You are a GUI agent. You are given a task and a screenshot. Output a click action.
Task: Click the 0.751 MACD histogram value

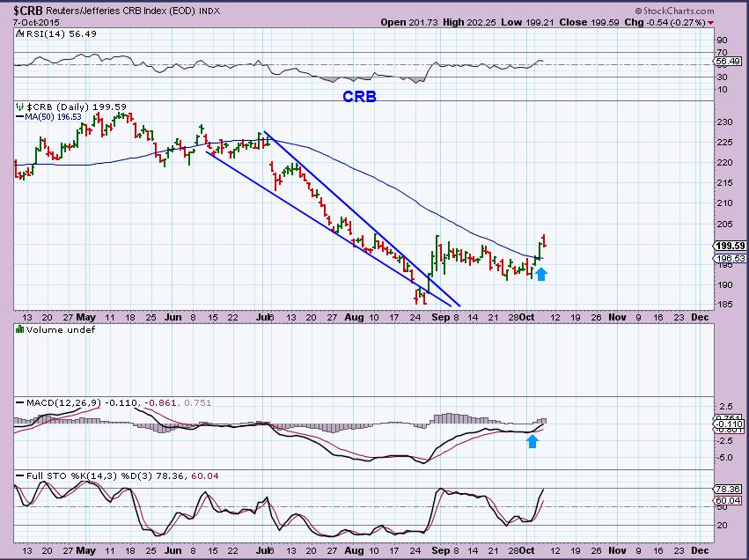(197, 402)
